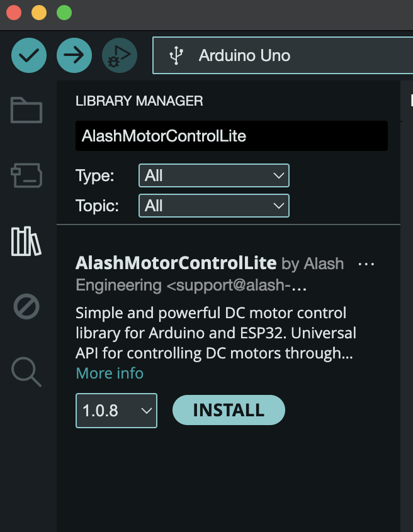Follow the More info link
This screenshot has width=413, height=532.
(x=110, y=373)
